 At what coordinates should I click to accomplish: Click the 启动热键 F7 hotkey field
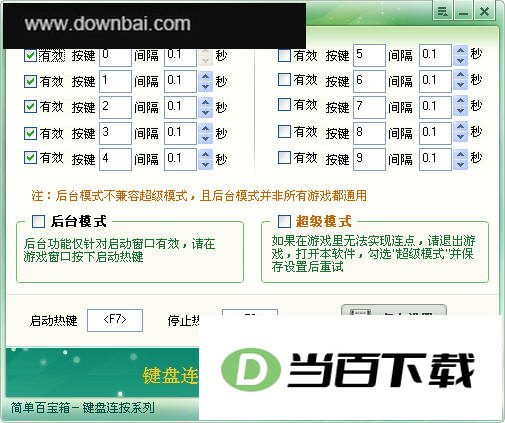click(115, 320)
